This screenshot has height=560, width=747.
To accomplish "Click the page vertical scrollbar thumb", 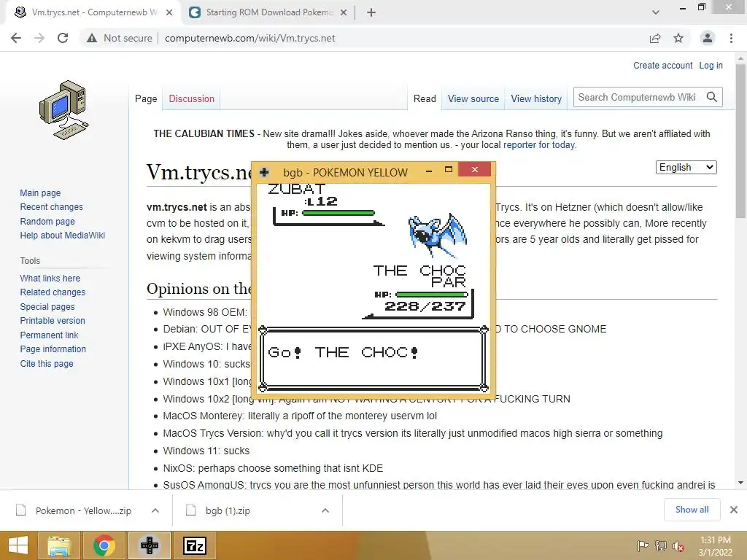I will point(740,141).
